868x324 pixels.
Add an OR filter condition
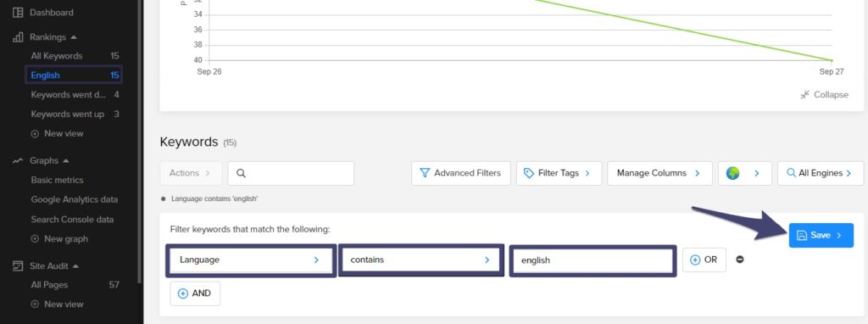tap(704, 260)
